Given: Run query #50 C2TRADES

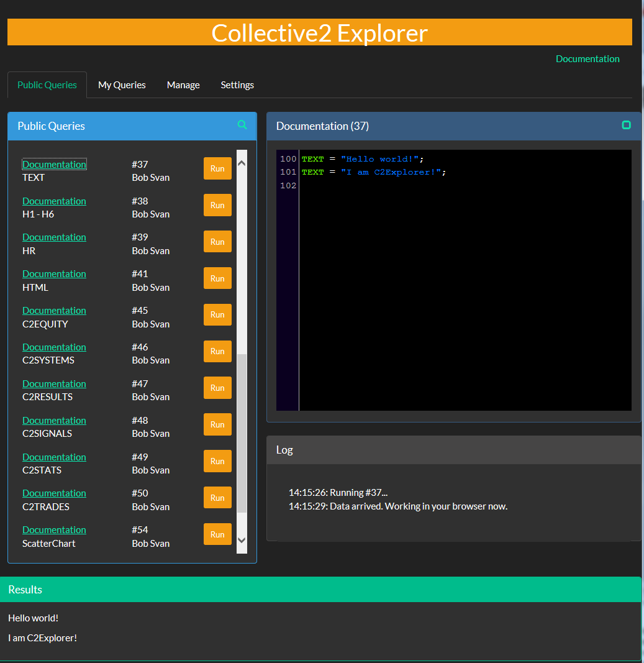Looking at the screenshot, I should click(x=217, y=498).
